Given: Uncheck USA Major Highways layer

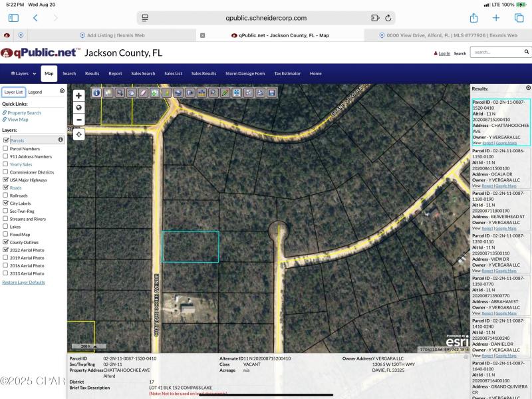Looking at the screenshot, I should pyautogui.click(x=5, y=180).
